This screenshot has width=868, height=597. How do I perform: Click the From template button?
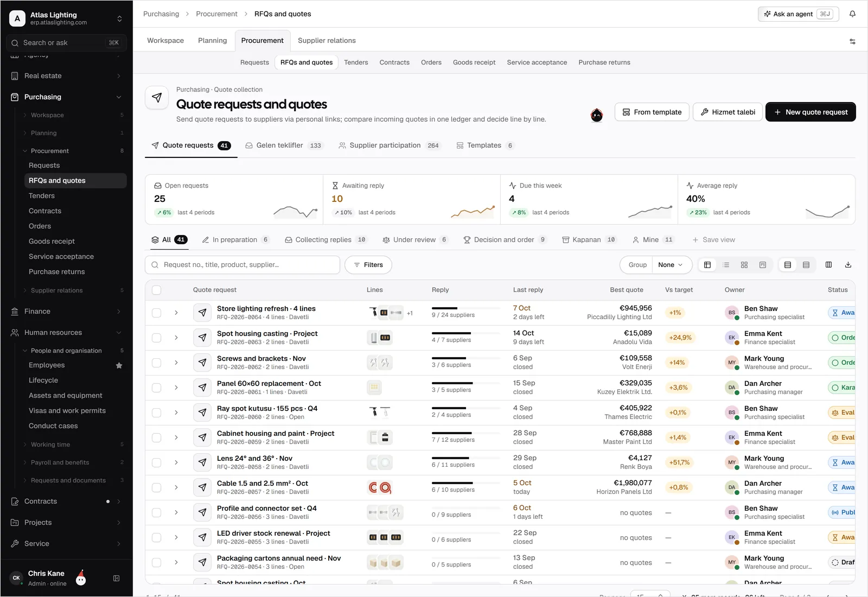[x=652, y=112]
